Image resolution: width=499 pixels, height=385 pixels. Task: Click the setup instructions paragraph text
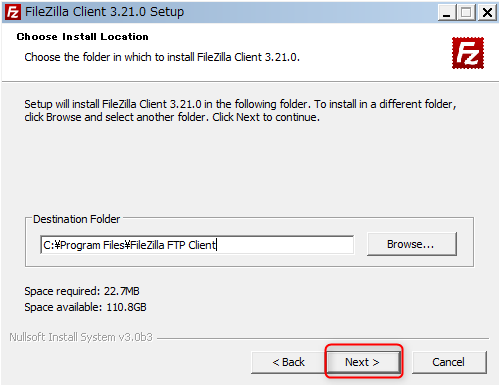coord(240,111)
